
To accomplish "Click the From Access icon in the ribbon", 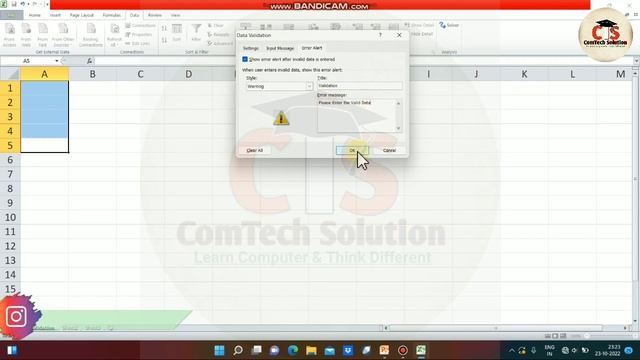I will (x=9, y=35).
